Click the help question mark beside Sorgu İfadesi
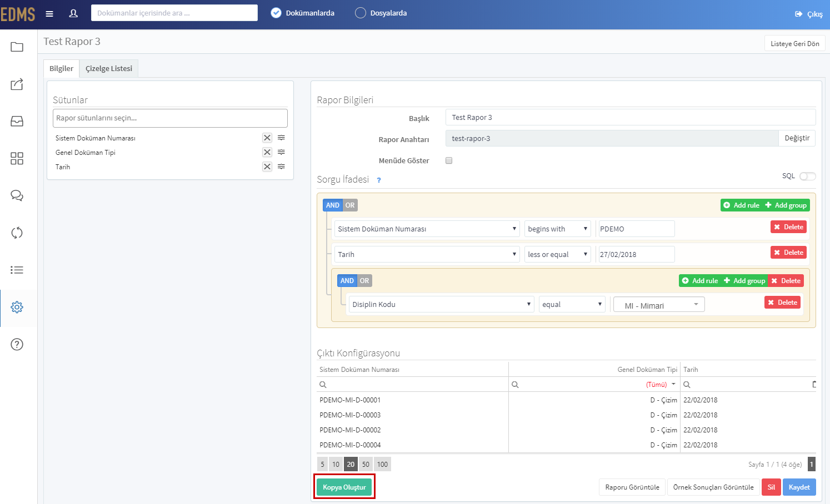Screen dimensions: 830x504 coord(379,180)
